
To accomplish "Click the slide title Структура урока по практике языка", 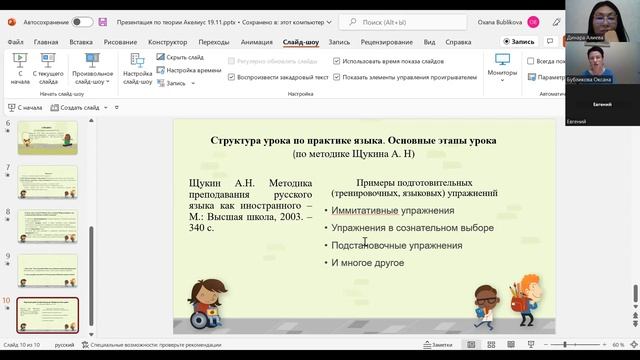I will 297,140.
